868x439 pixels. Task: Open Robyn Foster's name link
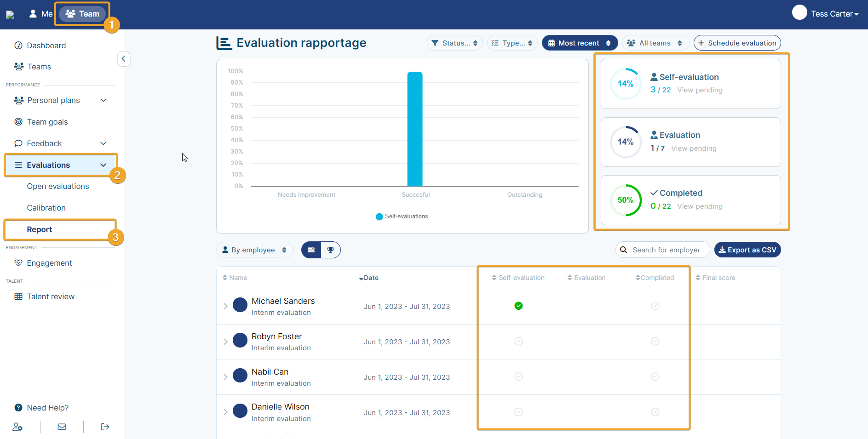coord(276,336)
